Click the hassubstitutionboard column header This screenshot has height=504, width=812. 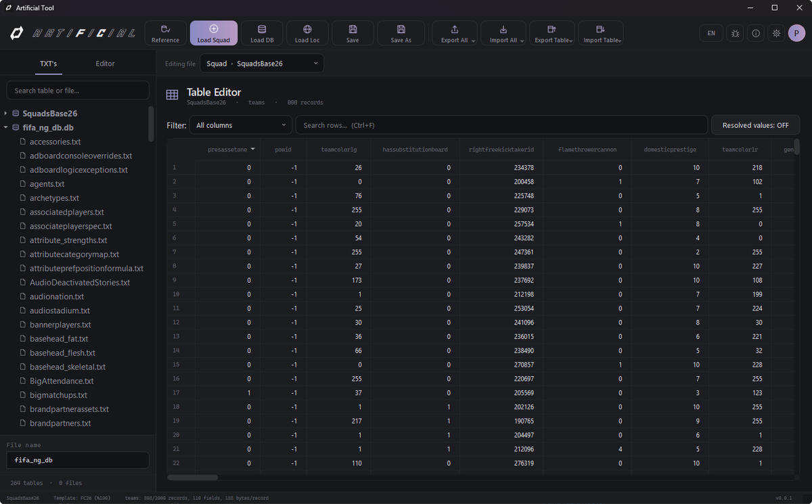click(x=415, y=150)
